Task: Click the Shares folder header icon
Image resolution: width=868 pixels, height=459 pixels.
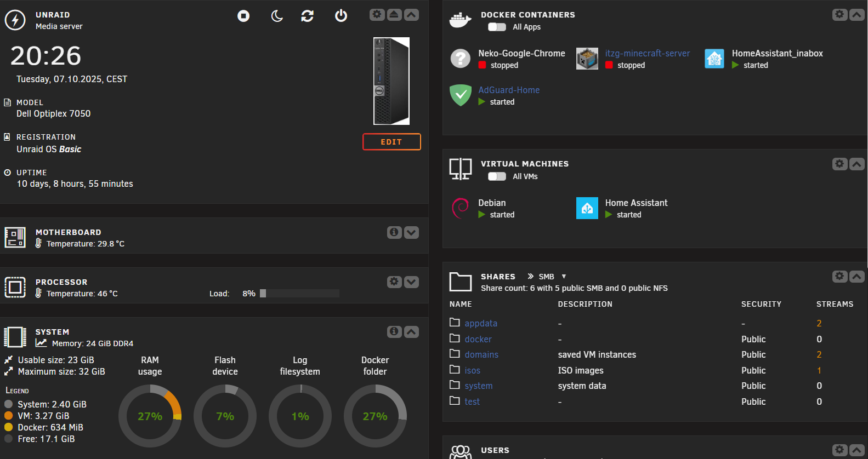Action: pyautogui.click(x=461, y=282)
